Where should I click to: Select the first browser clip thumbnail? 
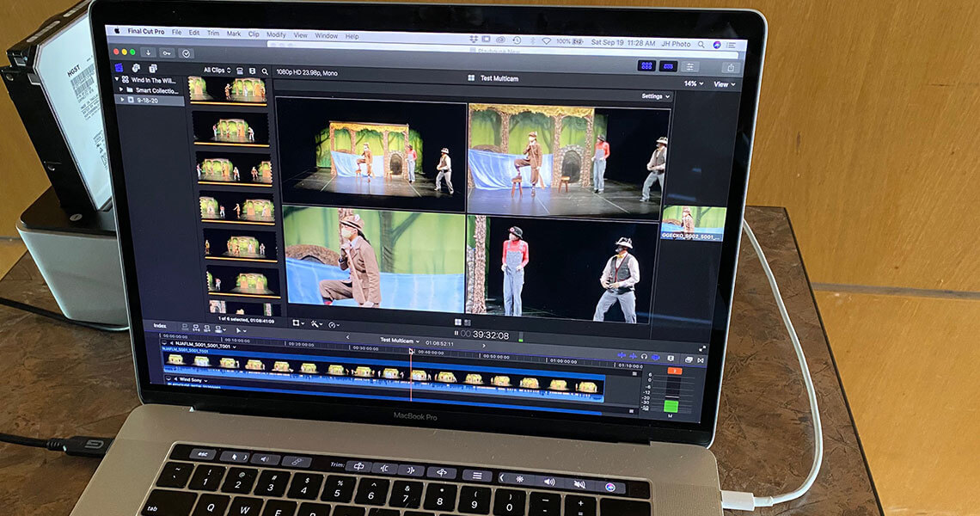tap(228, 89)
